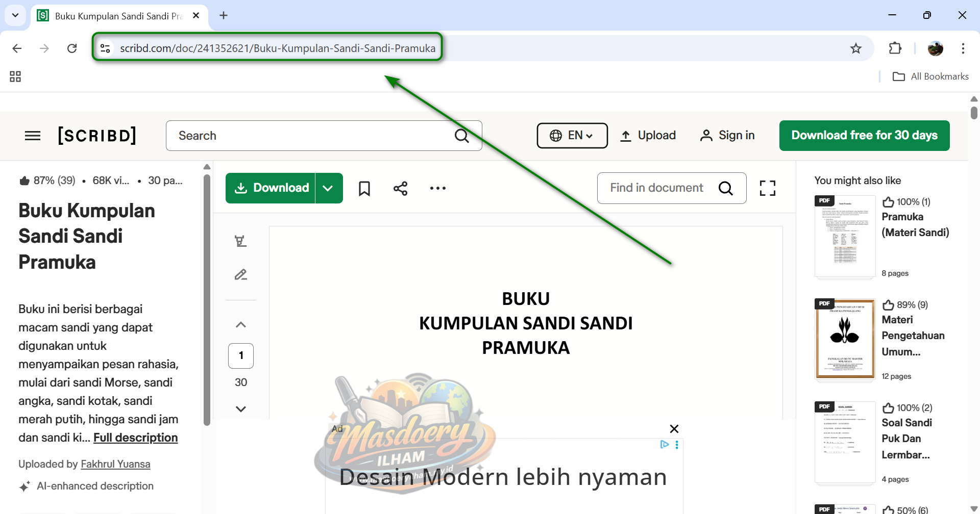Expand the Download options arrow
The height and width of the screenshot is (514, 980).
tap(328, 188)
